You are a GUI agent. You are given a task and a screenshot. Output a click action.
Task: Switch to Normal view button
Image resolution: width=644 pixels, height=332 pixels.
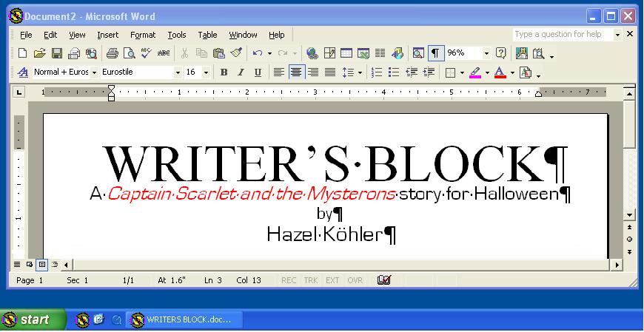(17, 265)
